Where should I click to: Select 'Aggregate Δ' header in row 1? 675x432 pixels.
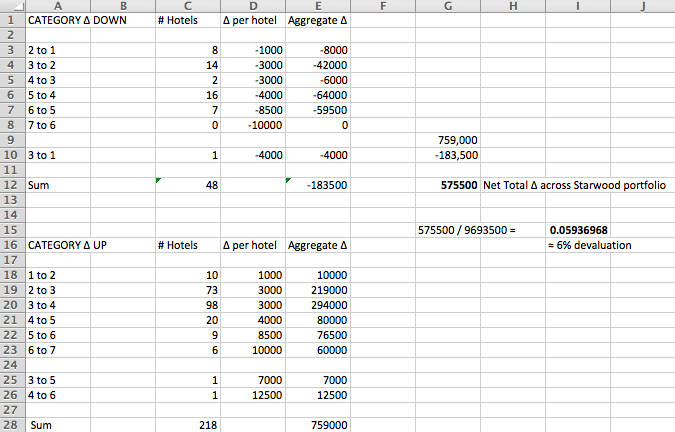click(318, 20)
